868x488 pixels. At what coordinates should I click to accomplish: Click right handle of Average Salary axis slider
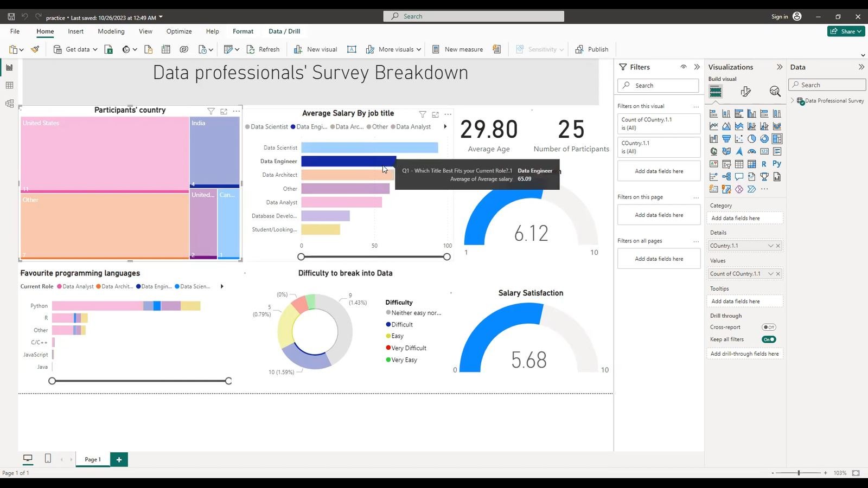[447, 256]
